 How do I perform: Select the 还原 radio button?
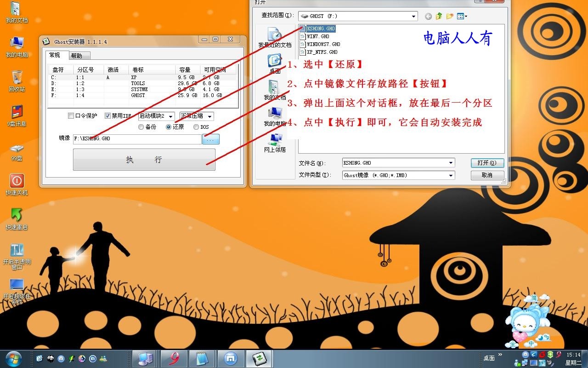169,127
